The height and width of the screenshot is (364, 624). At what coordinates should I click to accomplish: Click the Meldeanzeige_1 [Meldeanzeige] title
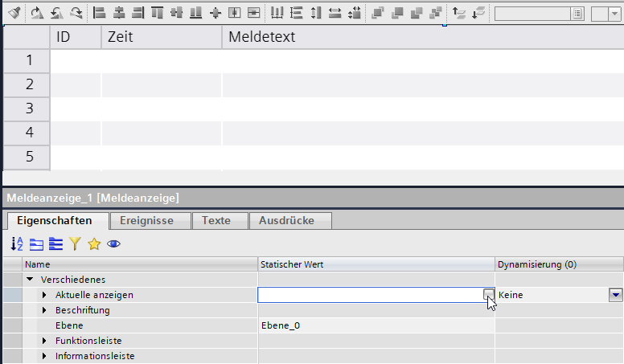pyautogui.click(x=92, y=198)
